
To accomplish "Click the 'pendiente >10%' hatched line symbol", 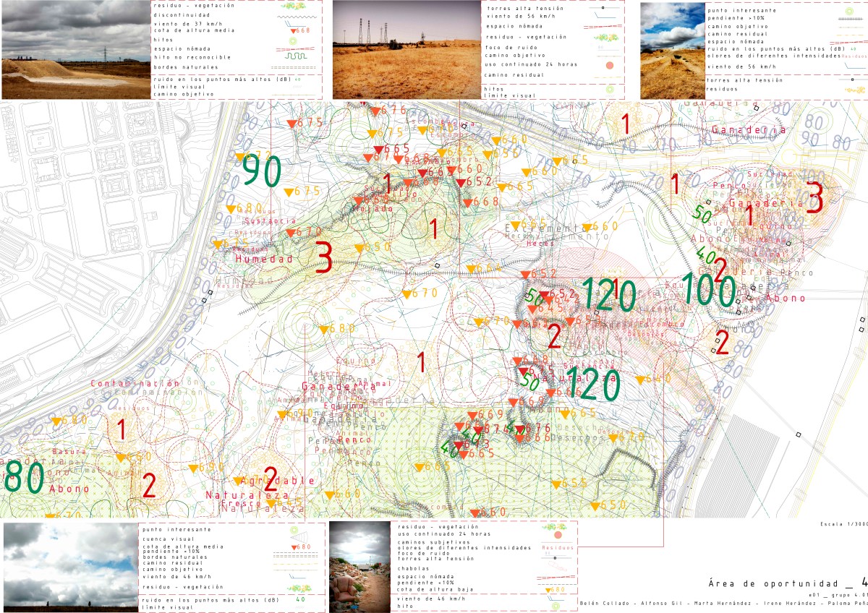I will pyautogui.click(x=850, y=19).
